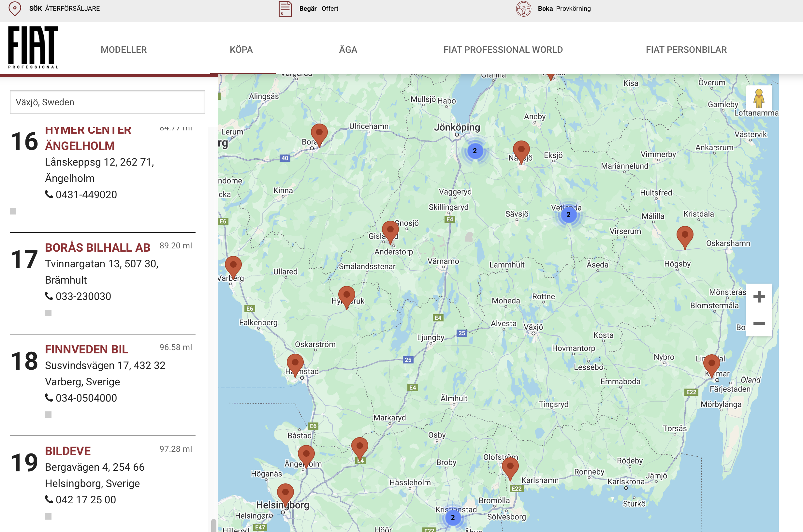Select the map pin west of Oskarshamn
Viewport: 803px width, 532px height.
685,237
